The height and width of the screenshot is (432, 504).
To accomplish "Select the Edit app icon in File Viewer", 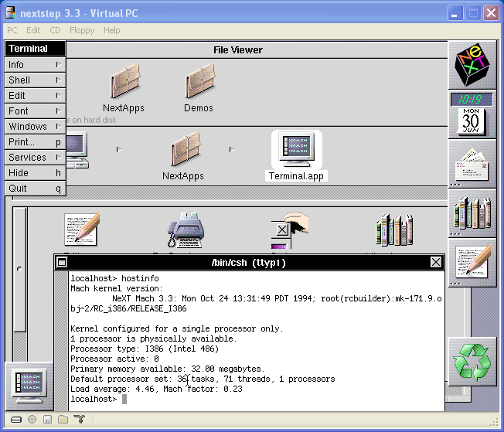I will coord(82,229).
